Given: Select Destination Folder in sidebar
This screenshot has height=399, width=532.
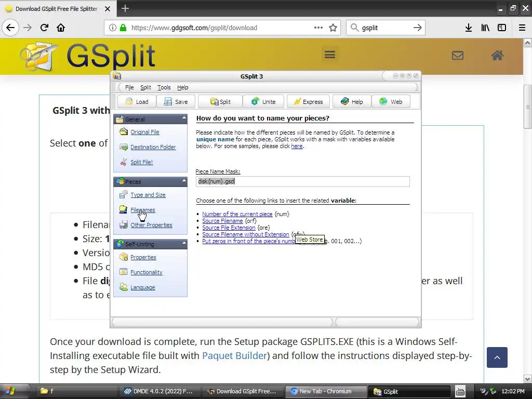Looking at the screenshot, I should coord(153,147).
